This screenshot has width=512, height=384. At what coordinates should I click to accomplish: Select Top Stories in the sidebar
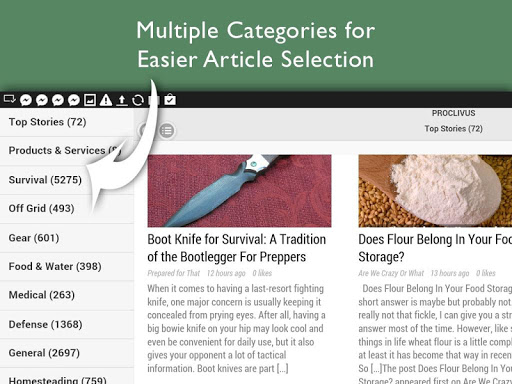point(67,122)
